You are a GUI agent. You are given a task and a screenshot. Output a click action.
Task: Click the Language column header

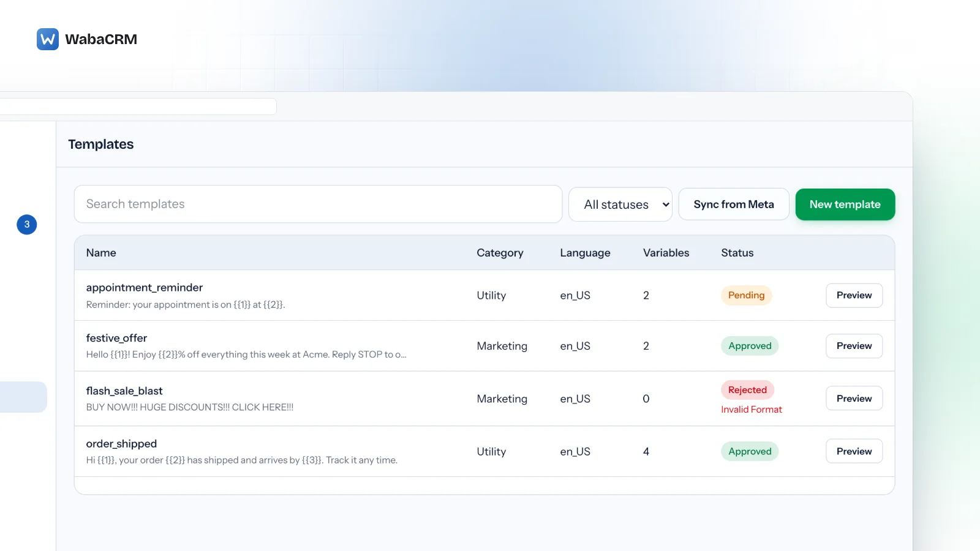[x=585, y=253]
